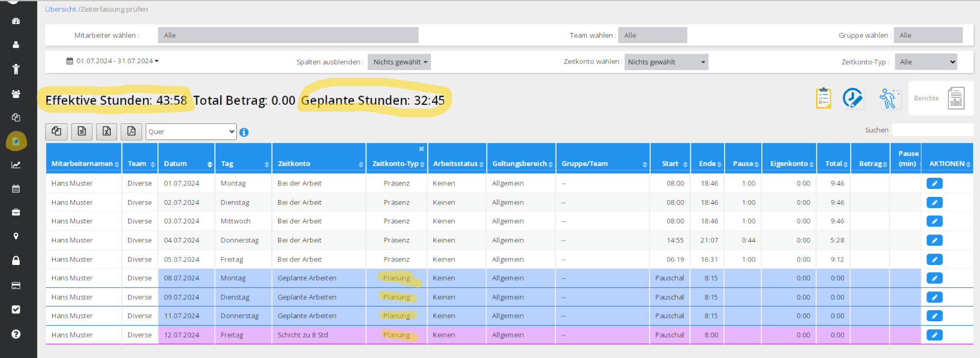
Task: Open the Quer orientation dropdown
Action: pyautogui.click(x=191, y=132)
